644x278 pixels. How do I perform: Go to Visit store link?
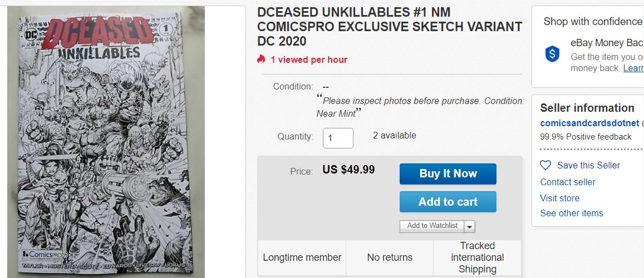[559, 198]
